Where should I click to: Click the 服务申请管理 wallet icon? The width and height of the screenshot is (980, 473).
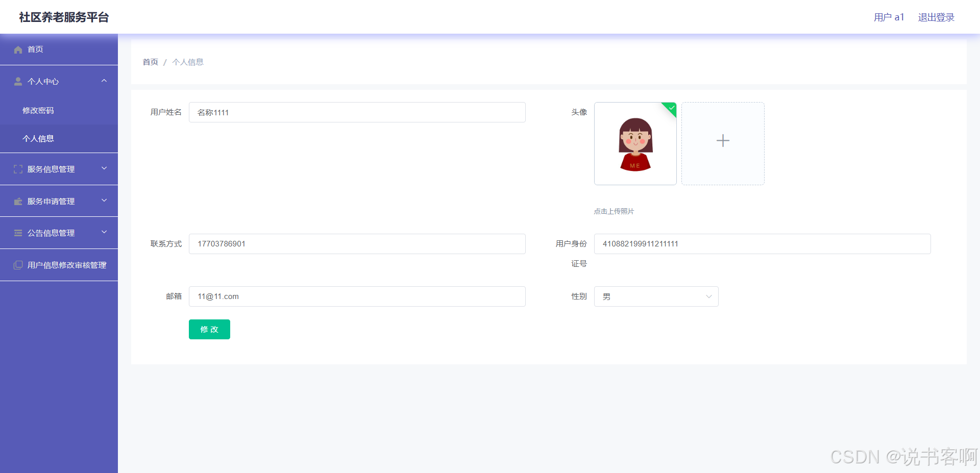[x=18, y=202]
